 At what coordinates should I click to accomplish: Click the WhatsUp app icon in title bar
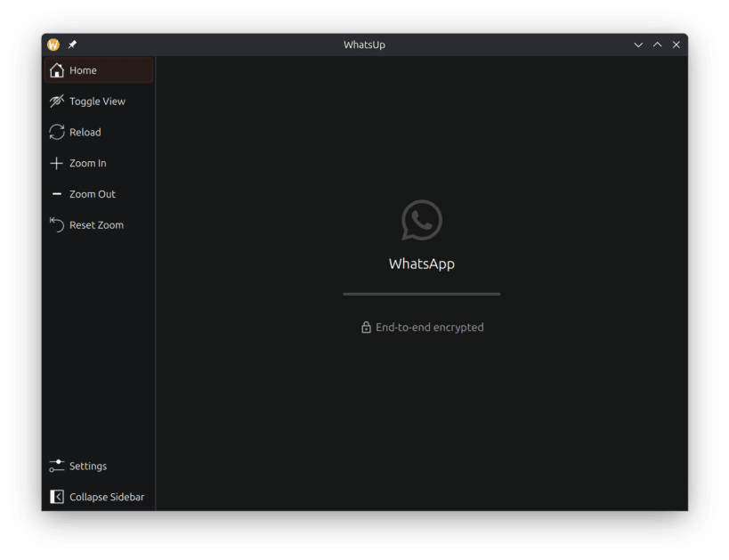point(53,45)
